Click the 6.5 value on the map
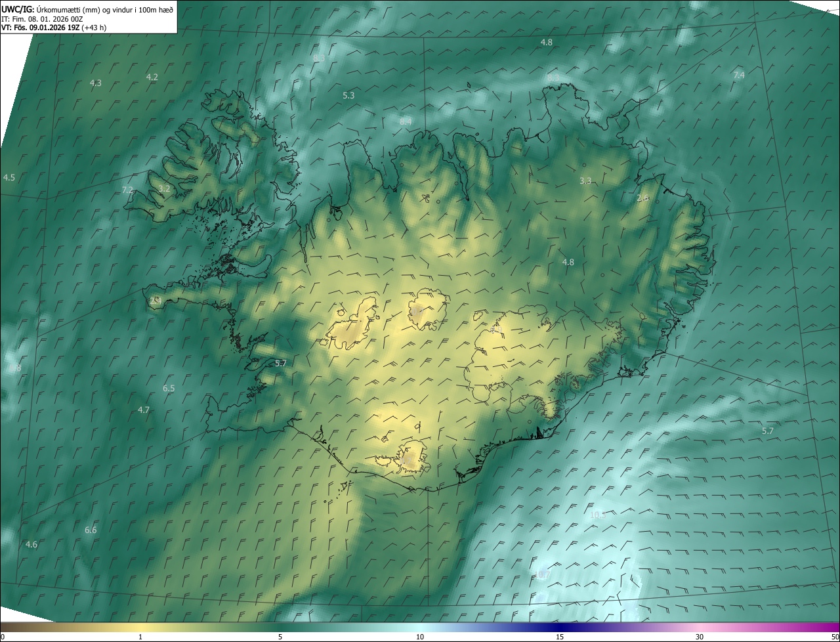840x642 pixels. point(169,389)
